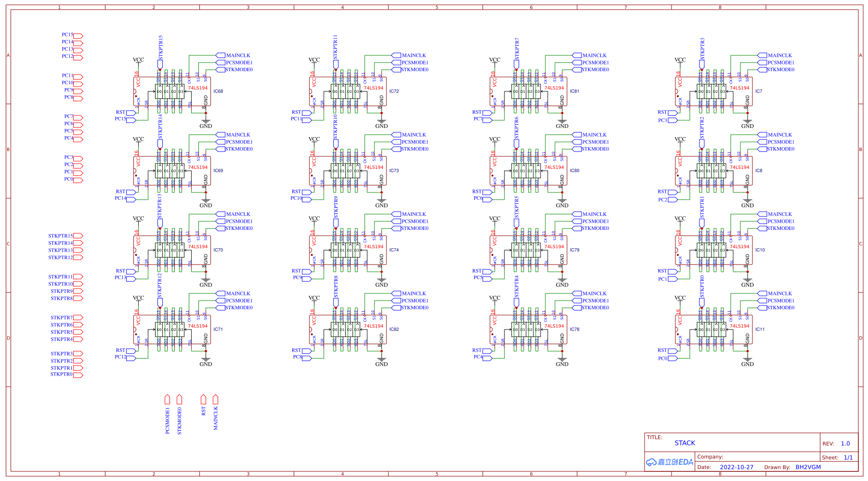Screen dimensions: 868x481
Task: Pick the IC71 designator label
Action: pos(218,329)
